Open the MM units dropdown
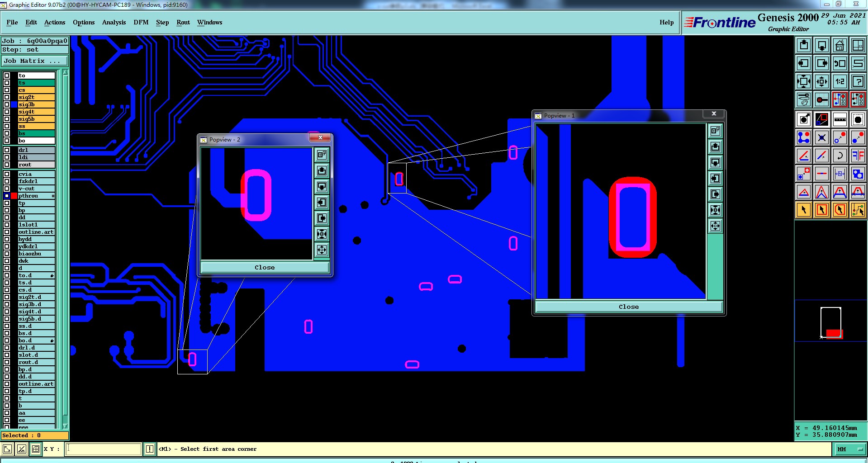 (849, 449)
